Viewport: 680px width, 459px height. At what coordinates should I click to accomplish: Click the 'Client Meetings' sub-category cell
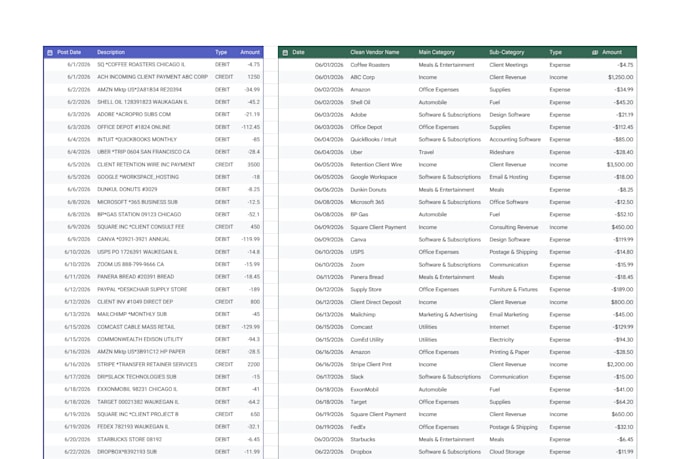pyautogui.click(x=508, y=65)
